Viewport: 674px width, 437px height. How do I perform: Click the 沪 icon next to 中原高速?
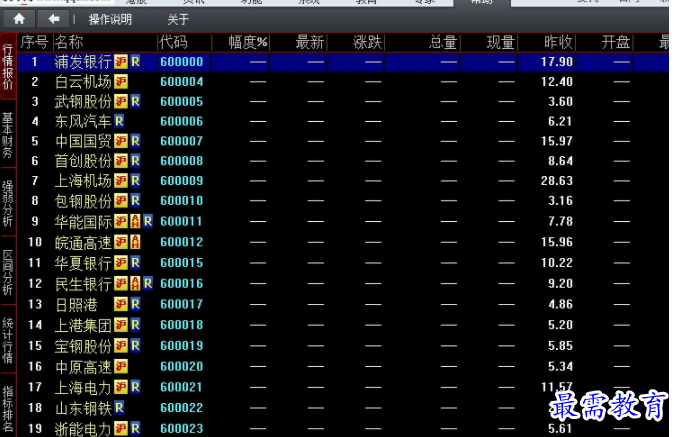(x=121, y=366)
